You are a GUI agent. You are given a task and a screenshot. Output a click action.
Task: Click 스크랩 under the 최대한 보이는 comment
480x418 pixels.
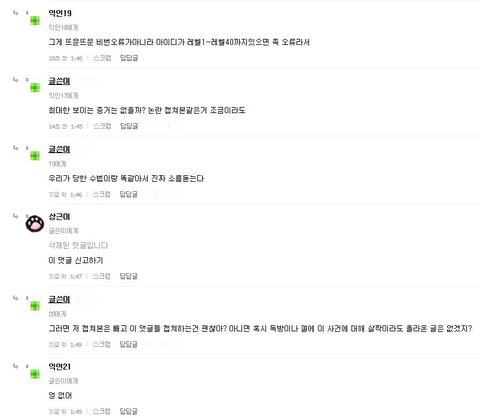click(102, 126)
